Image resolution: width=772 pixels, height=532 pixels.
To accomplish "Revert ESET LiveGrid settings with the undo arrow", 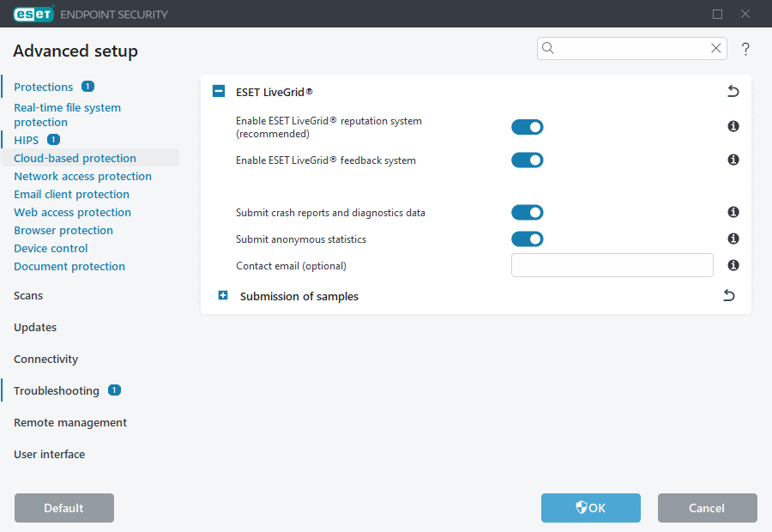I will pos(733,91).
